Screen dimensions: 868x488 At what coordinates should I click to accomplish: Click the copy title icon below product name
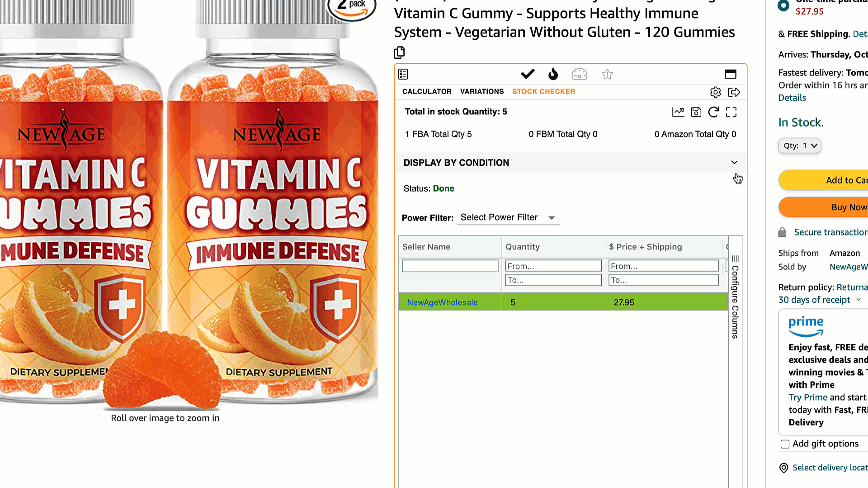pos(399,52)
